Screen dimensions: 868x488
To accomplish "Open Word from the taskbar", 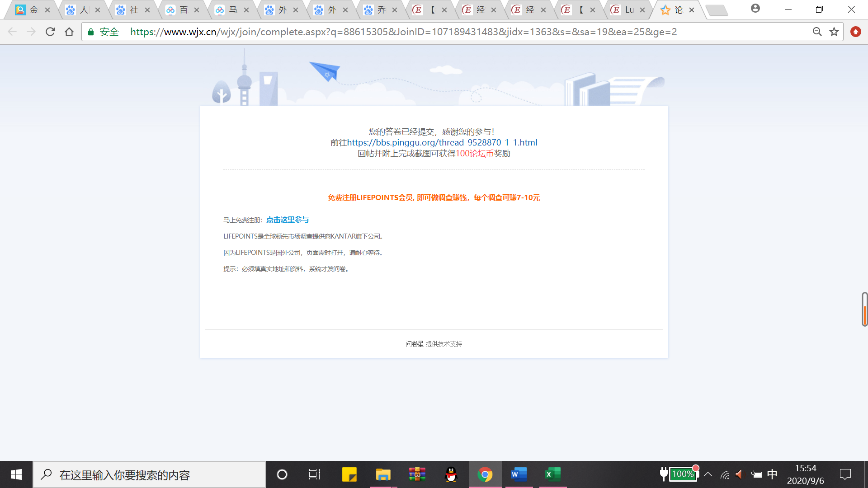I will (519, 474).
